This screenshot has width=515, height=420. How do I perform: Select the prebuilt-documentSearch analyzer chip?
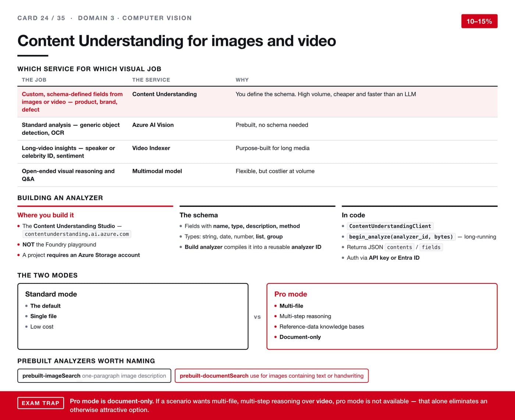(271, 376)
